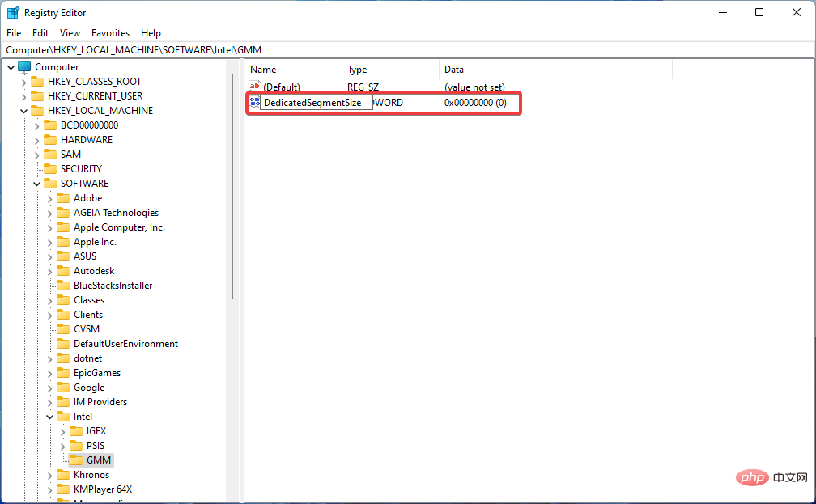Expand the dotnet key
Image resolution: width=816 pixels, height=504 pixels.
(x=49, y=359)
